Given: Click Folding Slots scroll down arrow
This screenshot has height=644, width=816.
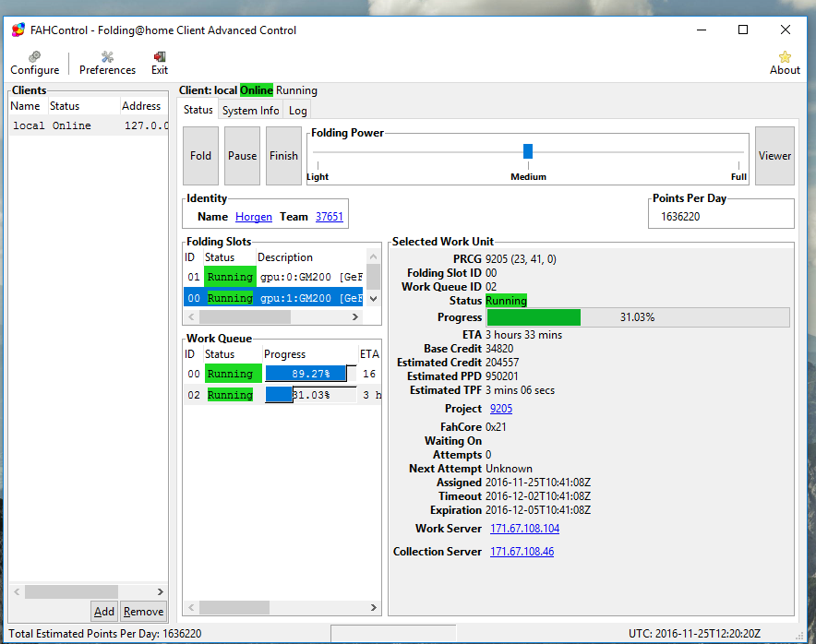Looking at the screenshot, I should pos(373,299).
